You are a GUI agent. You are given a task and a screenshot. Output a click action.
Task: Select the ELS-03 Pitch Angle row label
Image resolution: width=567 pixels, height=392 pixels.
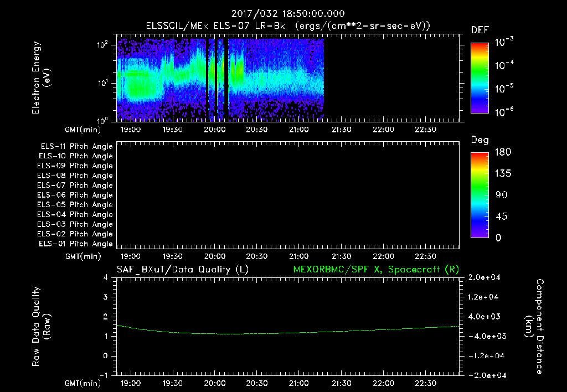tap(75, 224)
